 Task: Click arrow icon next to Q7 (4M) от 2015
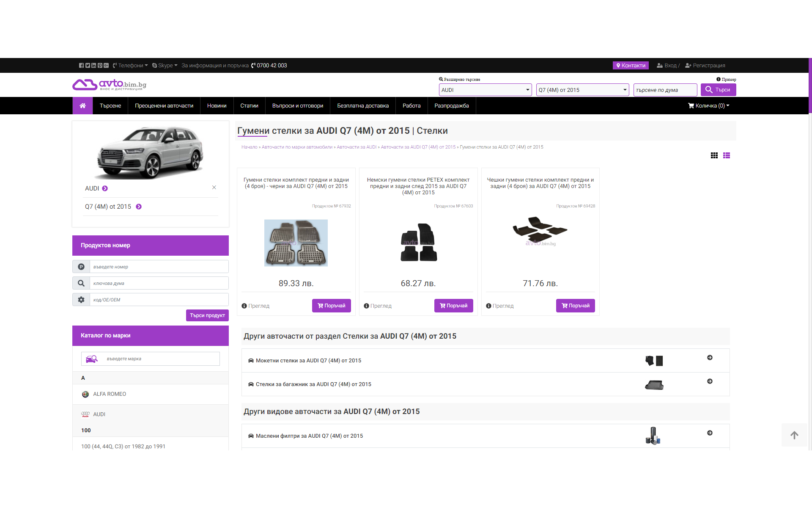tap(139, 207)
